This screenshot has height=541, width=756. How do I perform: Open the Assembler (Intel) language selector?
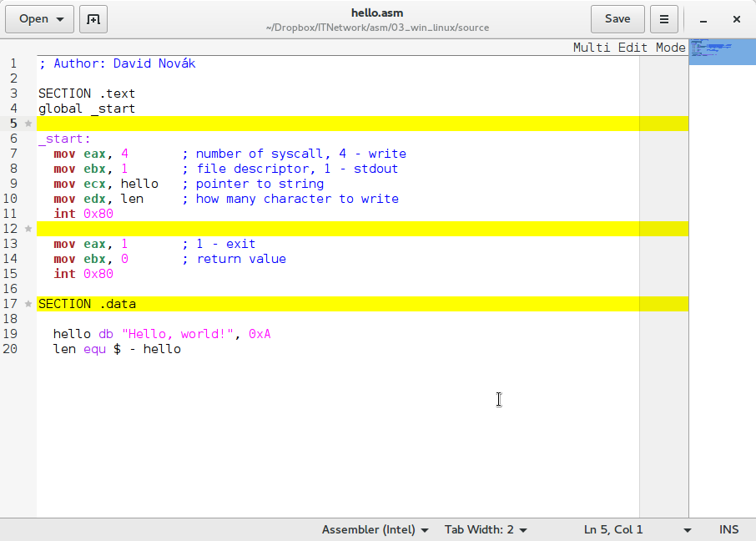[375, 529]
